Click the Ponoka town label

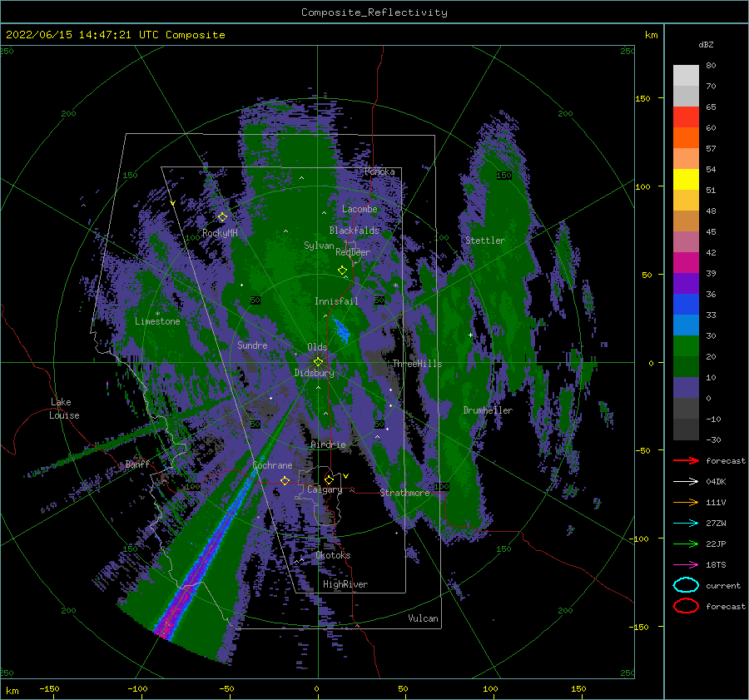coord(379,171)
